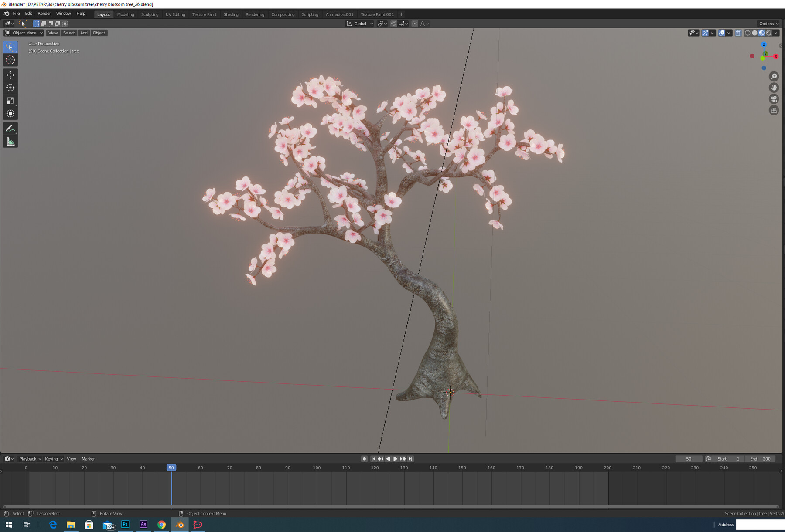The image size is (785, 532).
Task: Switch to the Shading workspace tab
Action: 231,14
